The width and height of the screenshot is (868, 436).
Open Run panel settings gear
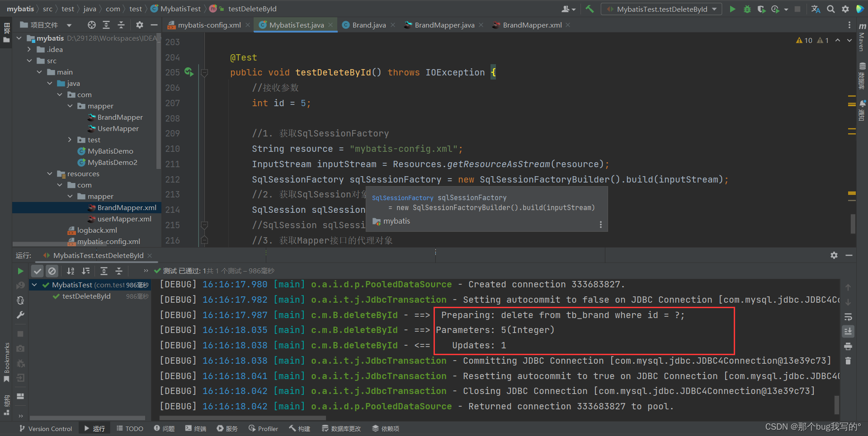tap(834, 255)
